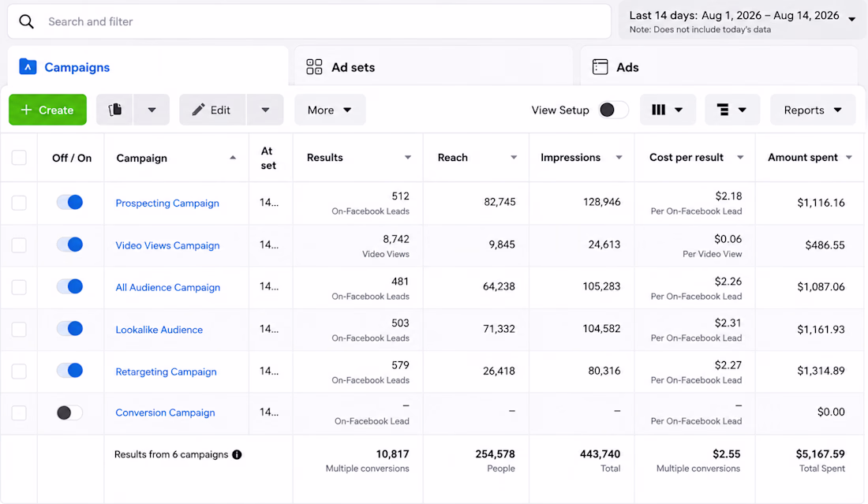Open the Impressions column dropdown arrow

(619, 158)
